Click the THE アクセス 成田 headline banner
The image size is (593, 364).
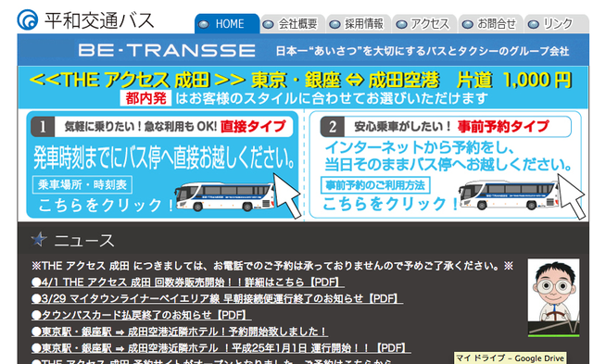point(300,81)
